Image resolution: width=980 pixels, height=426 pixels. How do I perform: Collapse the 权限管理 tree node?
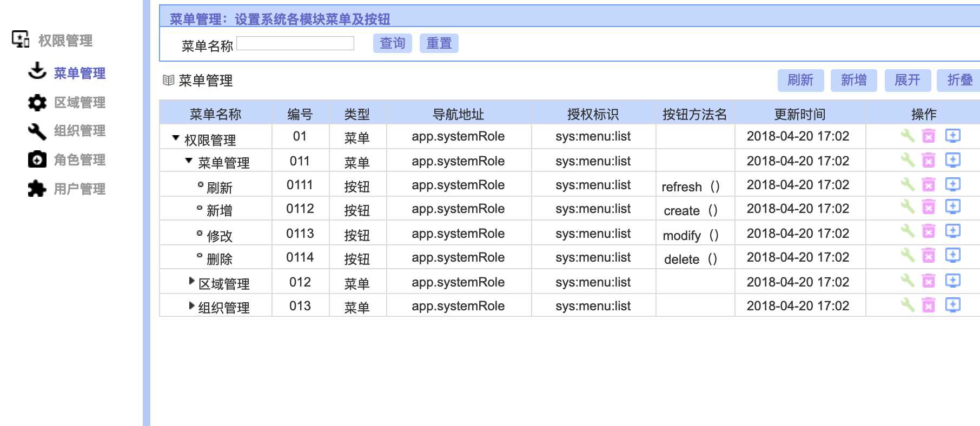(176, 138)
